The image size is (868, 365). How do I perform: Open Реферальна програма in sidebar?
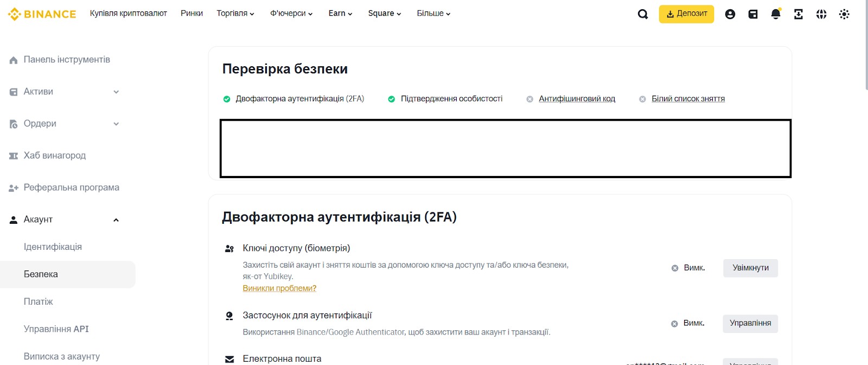pos(71,187)
